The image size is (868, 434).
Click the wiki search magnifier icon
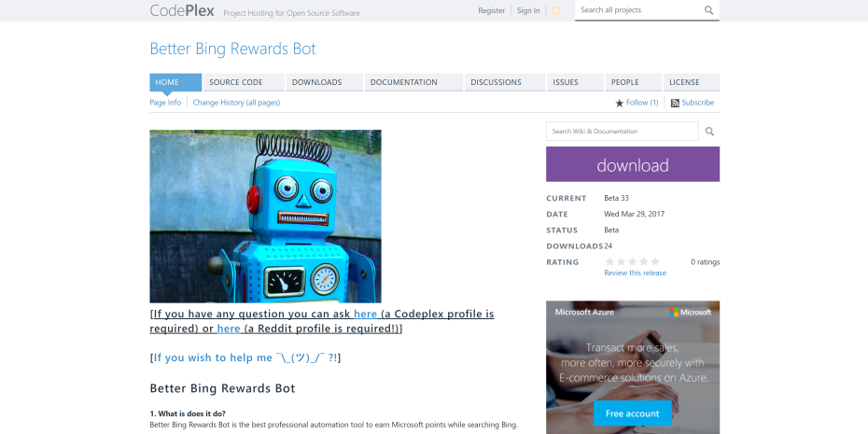(709, 132)
